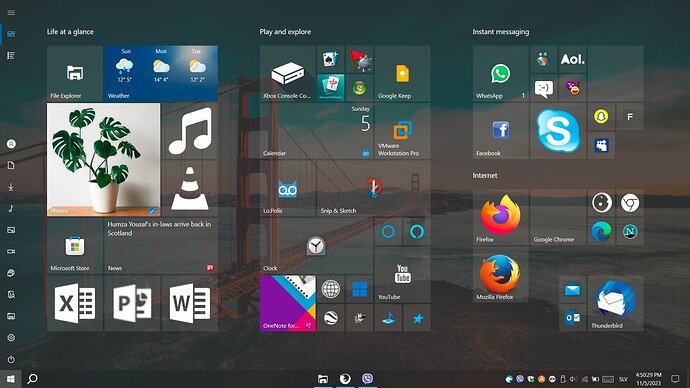690x388 pixels.
Task: Open the Aol. tile
Action: click(573, 59)
